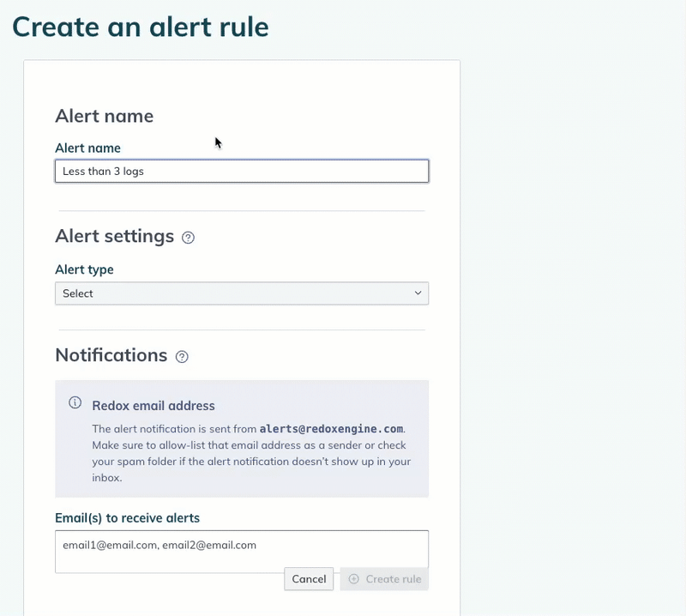Open the Alert type Select dropdown
The height and width of the screenshot is (616, 686).
coord(241,293)
